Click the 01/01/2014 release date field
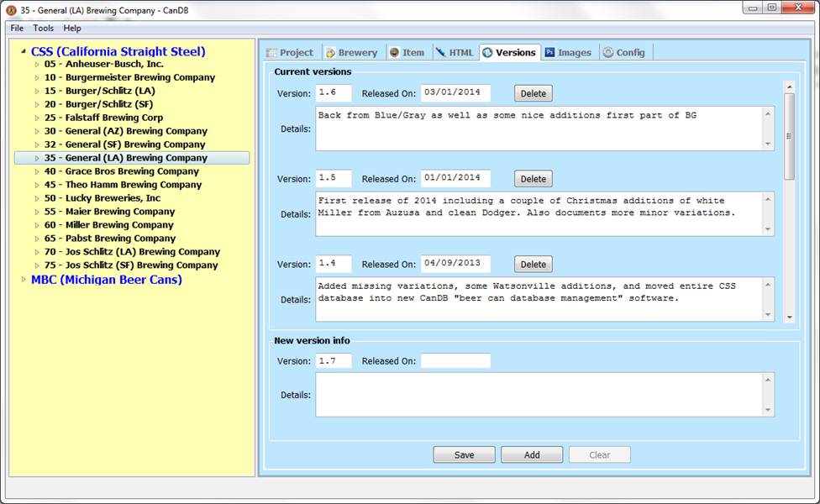 click(x=455, y=178)
